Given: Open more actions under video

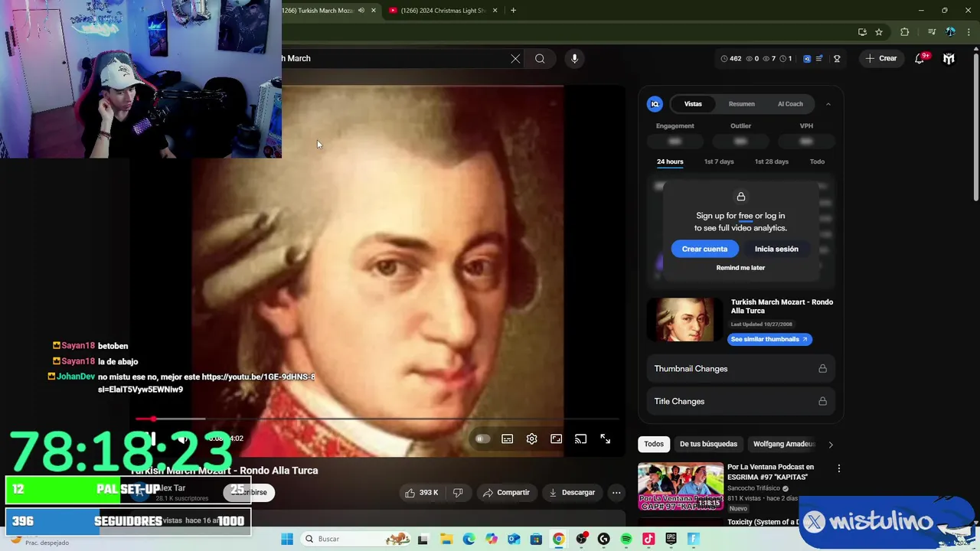Looking at the screenshot, I should click(x=616, y=492).
